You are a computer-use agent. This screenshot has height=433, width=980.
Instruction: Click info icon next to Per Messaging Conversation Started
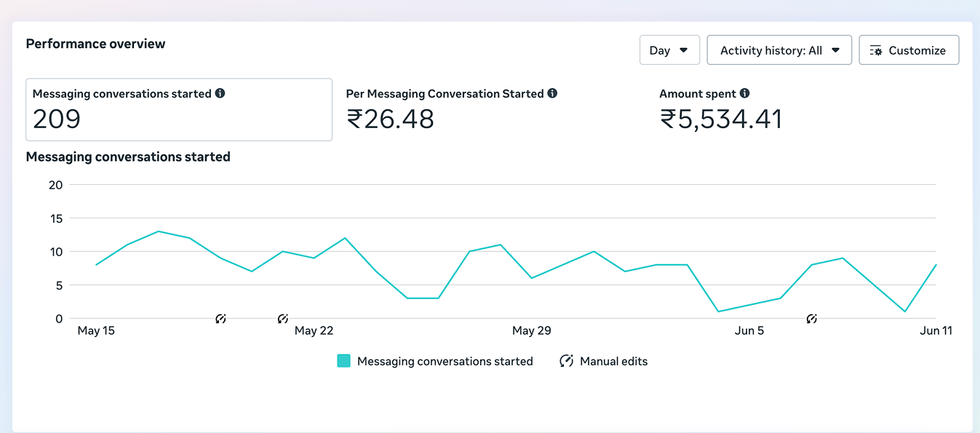point(552,93)
